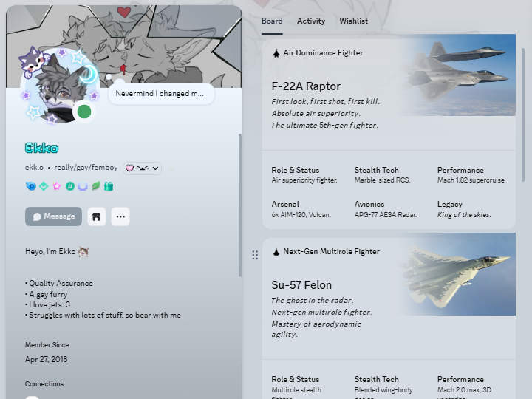Click the right board panel scrollbar

tap(523, 115)
